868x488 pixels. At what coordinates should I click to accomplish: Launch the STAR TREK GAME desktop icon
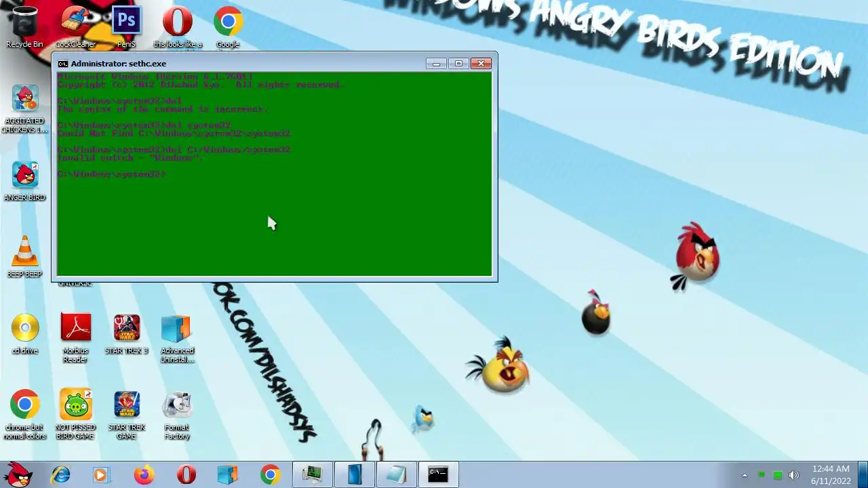point(126,414)
